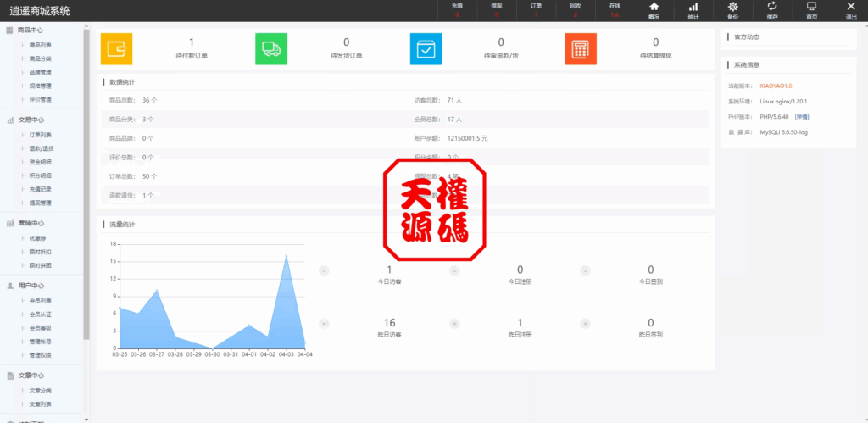868x423 pixels.
Task: Click the round icon beside 昨日注册
Action: coord(454,324)
